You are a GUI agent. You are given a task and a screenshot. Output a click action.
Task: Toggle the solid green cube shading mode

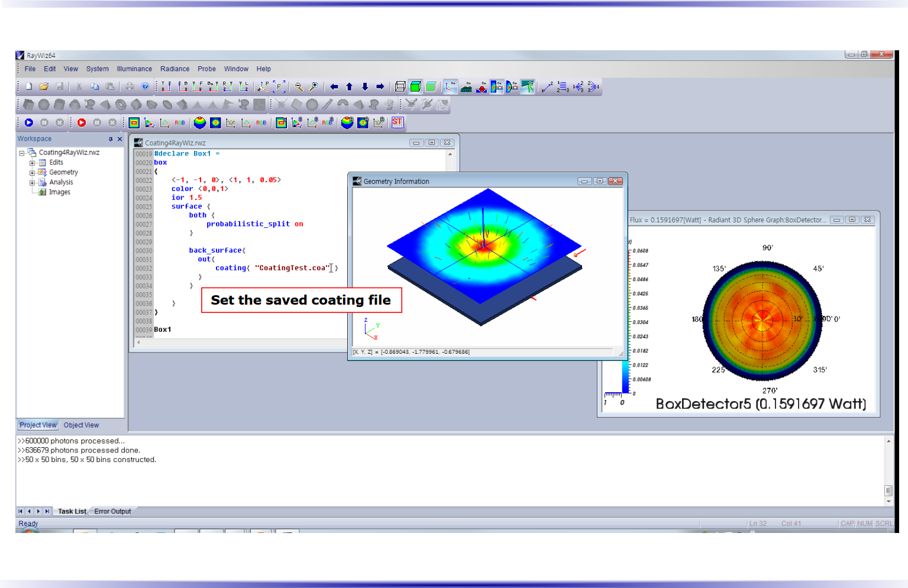point(416,87)
